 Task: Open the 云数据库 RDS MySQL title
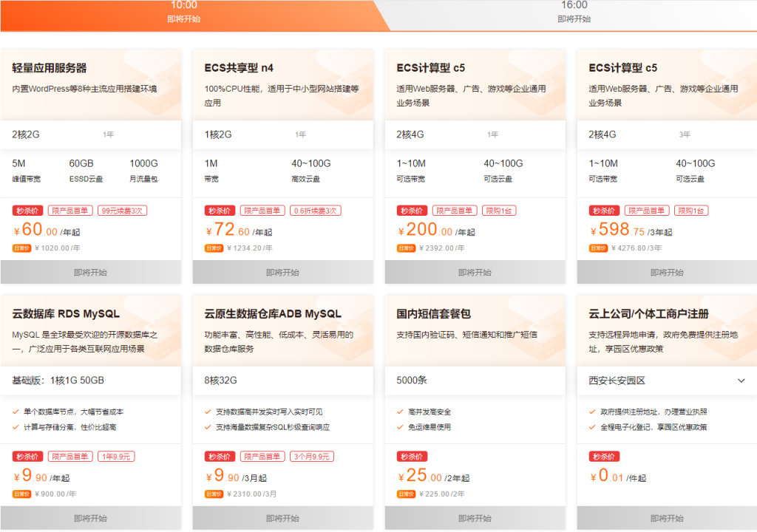pos(66,314)
